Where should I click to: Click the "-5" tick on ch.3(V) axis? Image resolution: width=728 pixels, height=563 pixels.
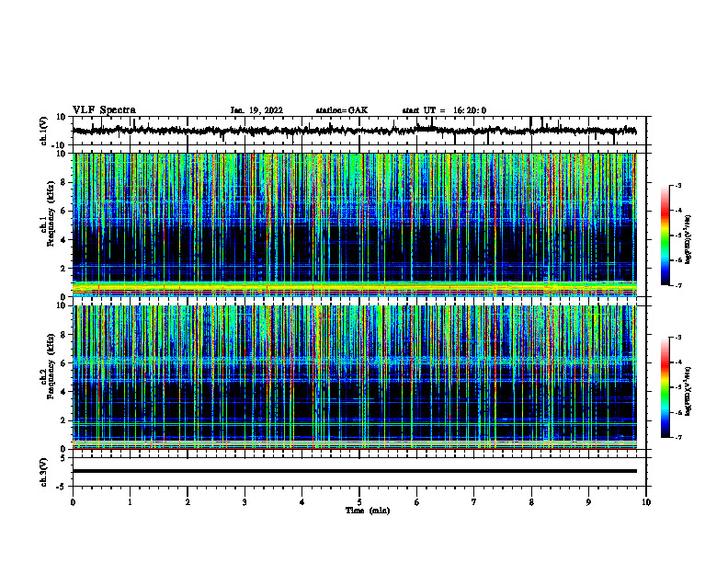click(x=62, y=487)
